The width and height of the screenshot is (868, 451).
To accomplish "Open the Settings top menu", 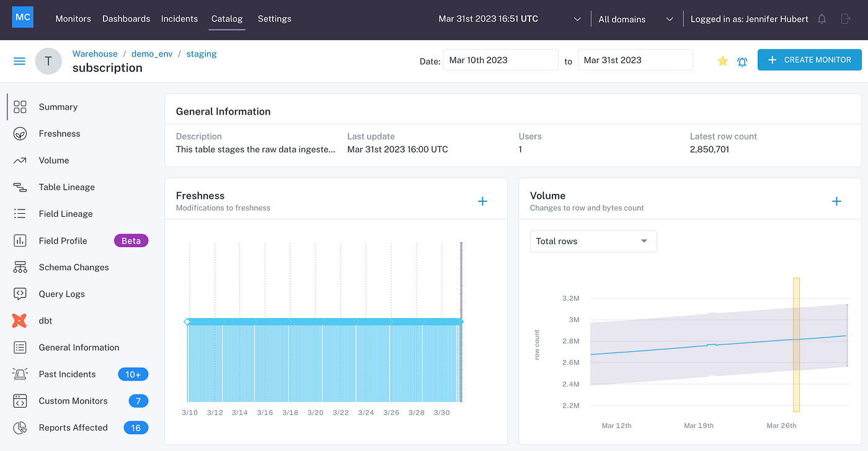I will [x=275, y=19].
